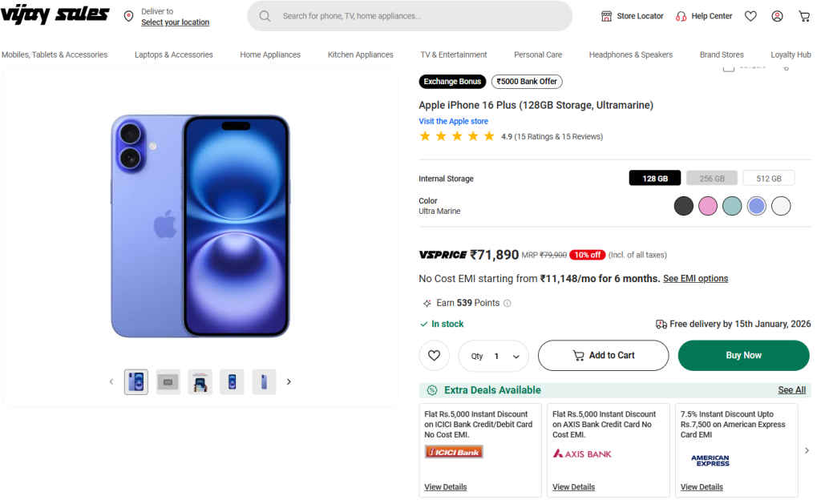
Task: Open the shopping cart icon in header
Action: [804, 16]
